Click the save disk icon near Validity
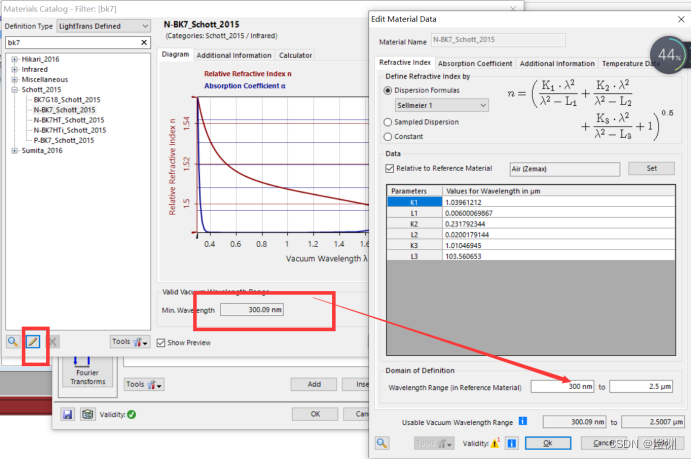The image size is (691, 459). click(67, 414)
